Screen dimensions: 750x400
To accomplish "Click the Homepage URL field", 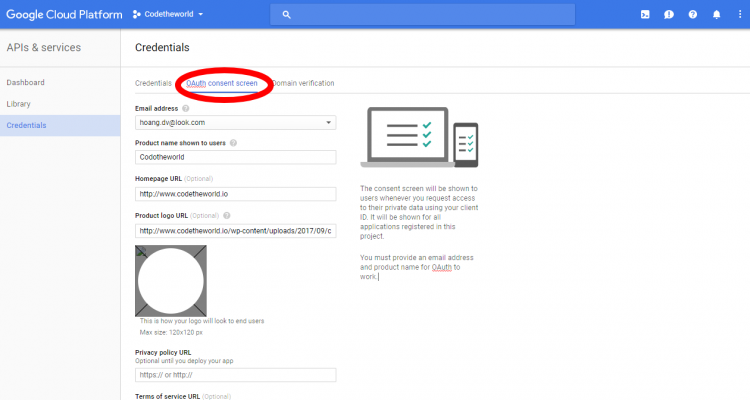I will 235,194.
